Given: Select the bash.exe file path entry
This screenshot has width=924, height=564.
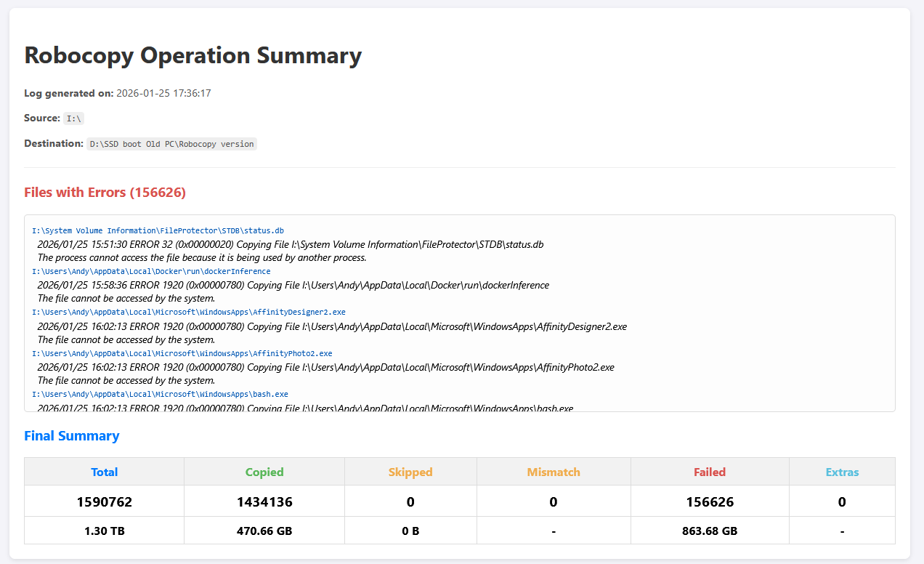Looking at the screenshot, I should point(160,394).
